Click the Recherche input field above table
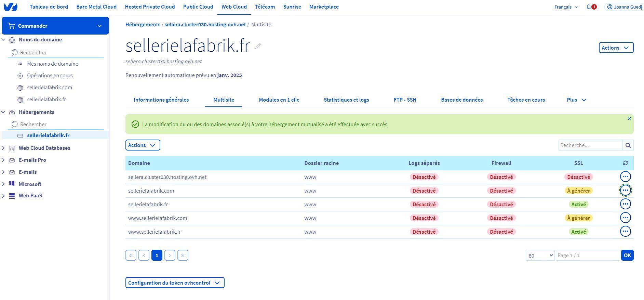This screenshot has height=300, width=644. tap(590, 145)
